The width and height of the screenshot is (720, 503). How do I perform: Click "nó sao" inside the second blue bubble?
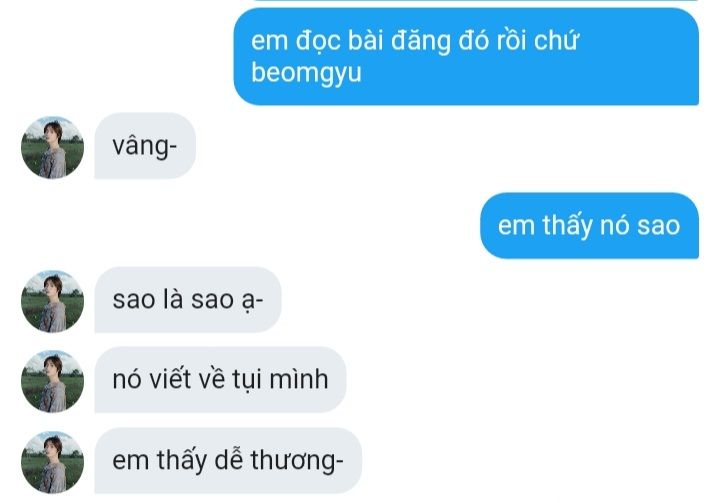pos(640,226)
